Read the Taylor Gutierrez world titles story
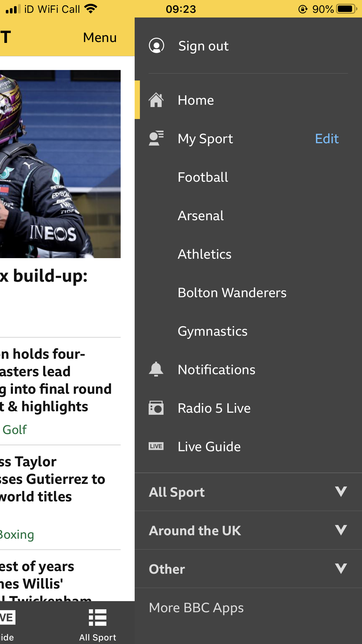Viewport: 362px width, 644px height. [x=52, y=479]
